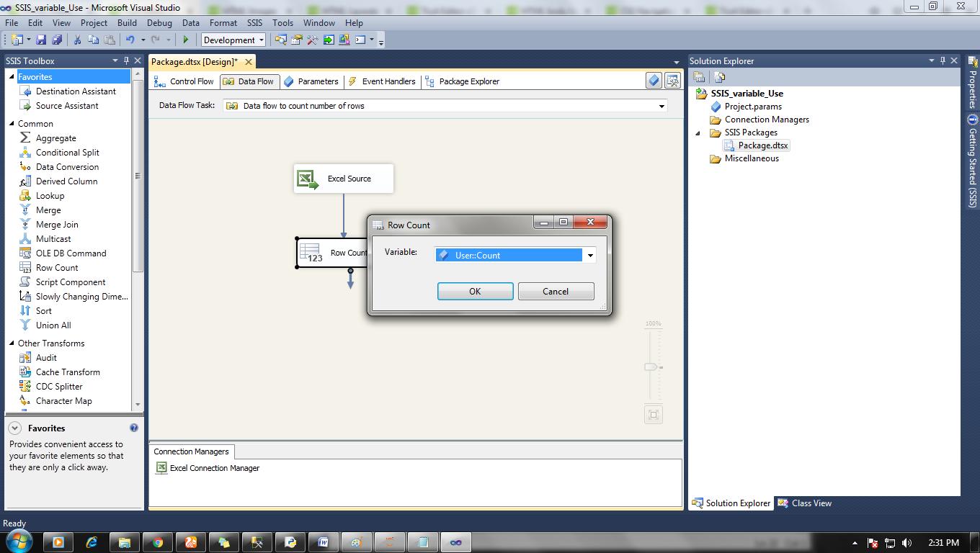Select Row Count item in SSIS Toolbox
Screen dimensions: 980x553
pyautogui.click(x=57, y=267)
